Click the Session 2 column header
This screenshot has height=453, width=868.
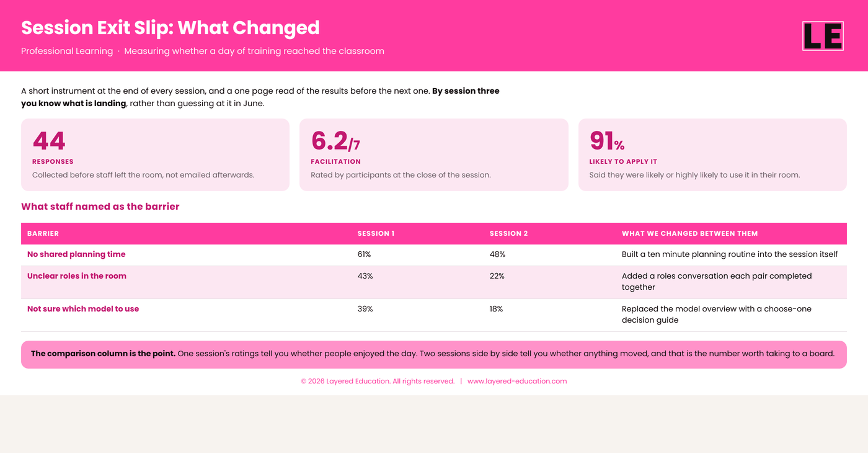tap(509, 233)
